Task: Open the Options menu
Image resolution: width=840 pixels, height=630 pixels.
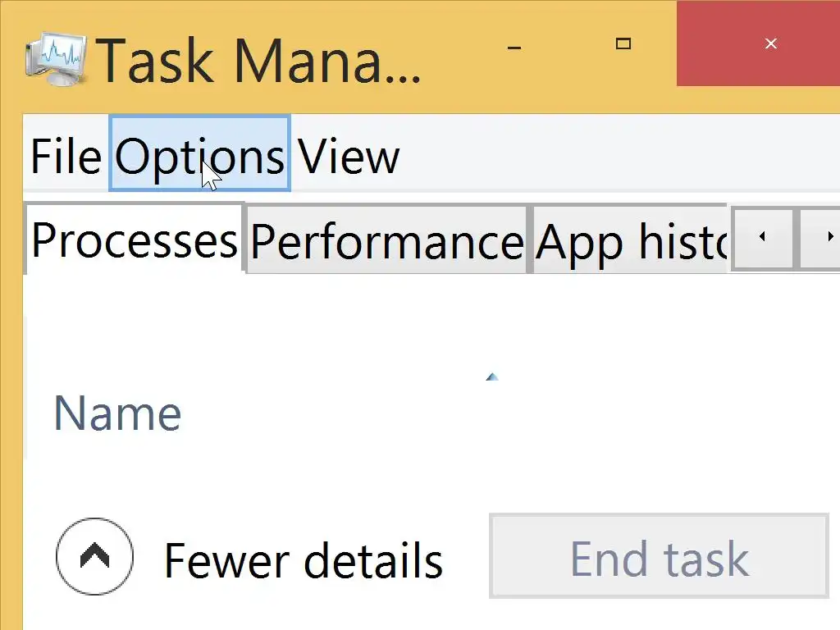Action: [x=199, y=154]
